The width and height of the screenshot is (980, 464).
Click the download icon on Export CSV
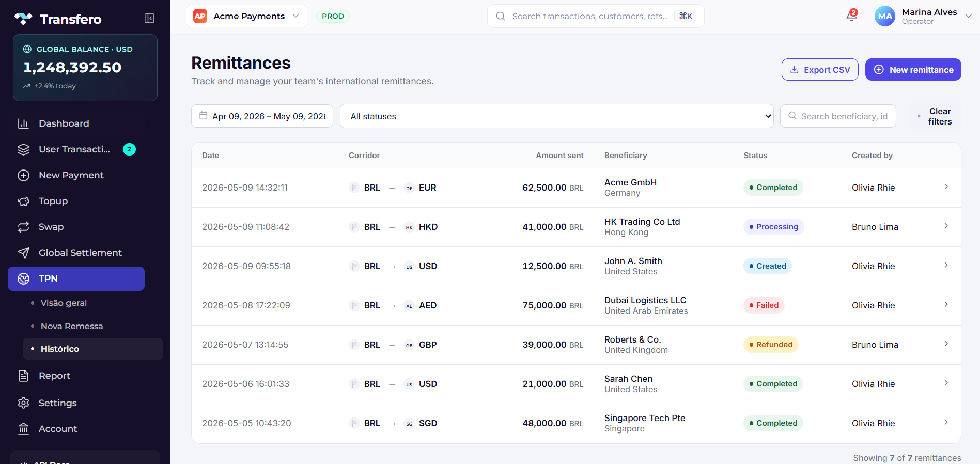coord(795,70)
